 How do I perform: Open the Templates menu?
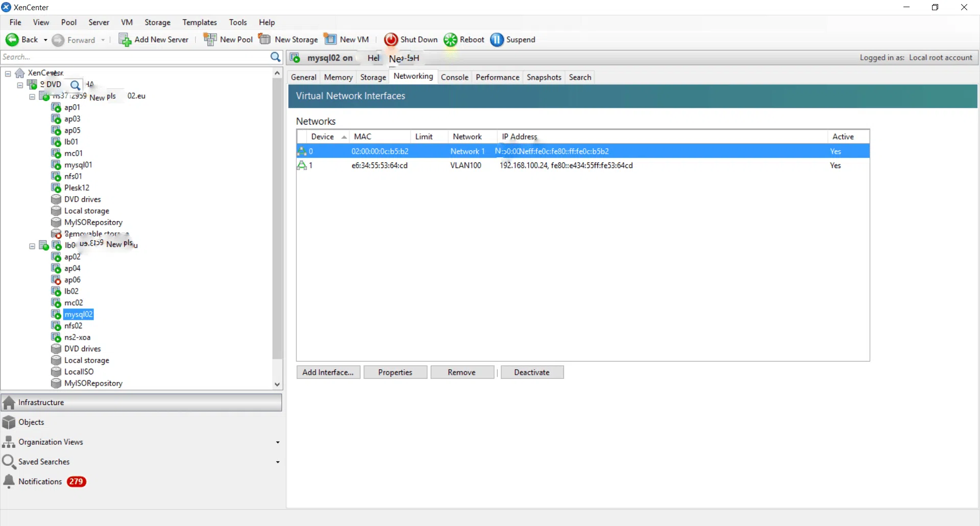tap(200, 22)
